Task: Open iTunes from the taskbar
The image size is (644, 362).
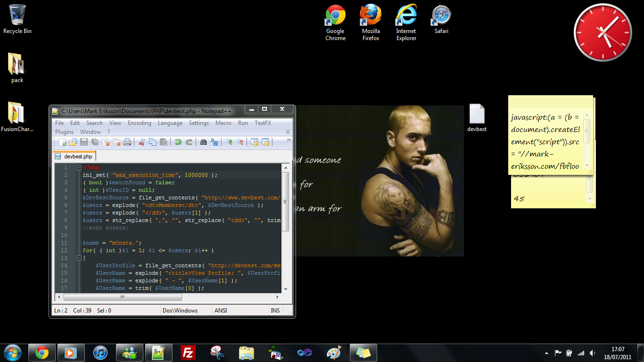Action: pos(100,353)
